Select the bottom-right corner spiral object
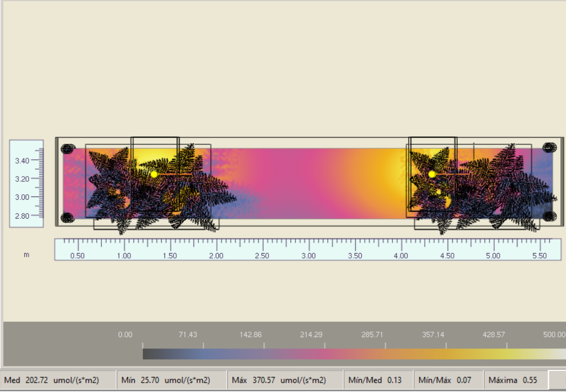This screenshot has height=392, width=566. click(549, 216)
